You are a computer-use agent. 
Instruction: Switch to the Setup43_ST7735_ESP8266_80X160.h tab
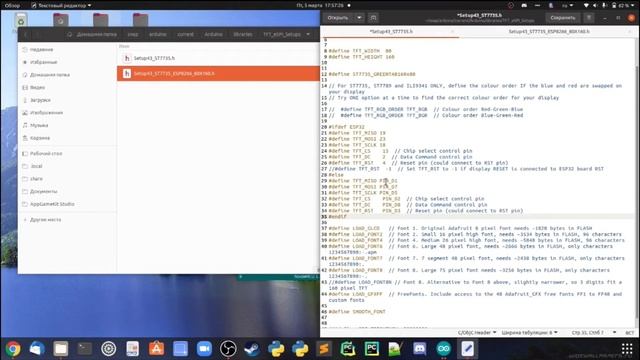pyautogui.click(x=549, y=31)
